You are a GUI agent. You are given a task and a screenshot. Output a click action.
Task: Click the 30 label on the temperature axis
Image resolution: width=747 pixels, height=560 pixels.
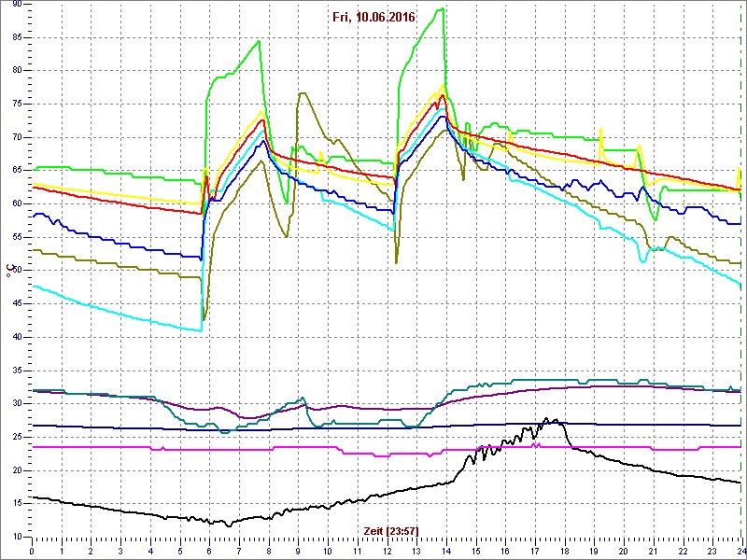click(17, 404)
